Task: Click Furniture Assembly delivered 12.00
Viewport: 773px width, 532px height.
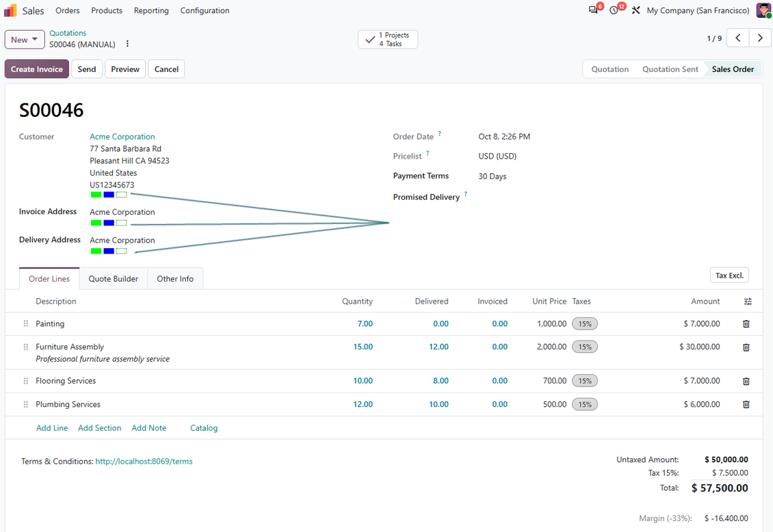Action: point(438,347)
